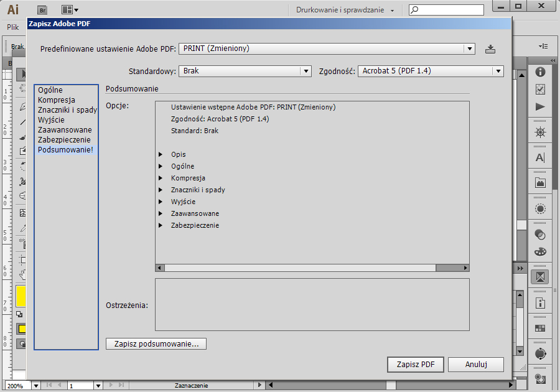Open the panel options menu icon
The height and width of the screenshot is (392, 560).
(x=543, y=47)
